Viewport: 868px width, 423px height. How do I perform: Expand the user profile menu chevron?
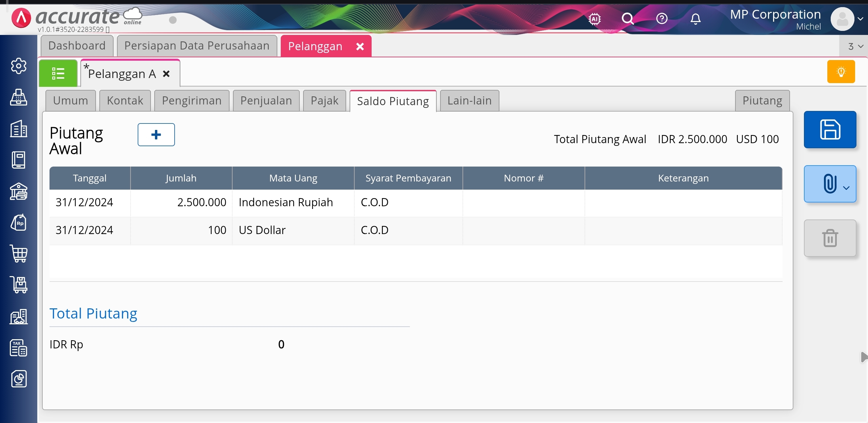pyautogui.click(x=860, y=19)
